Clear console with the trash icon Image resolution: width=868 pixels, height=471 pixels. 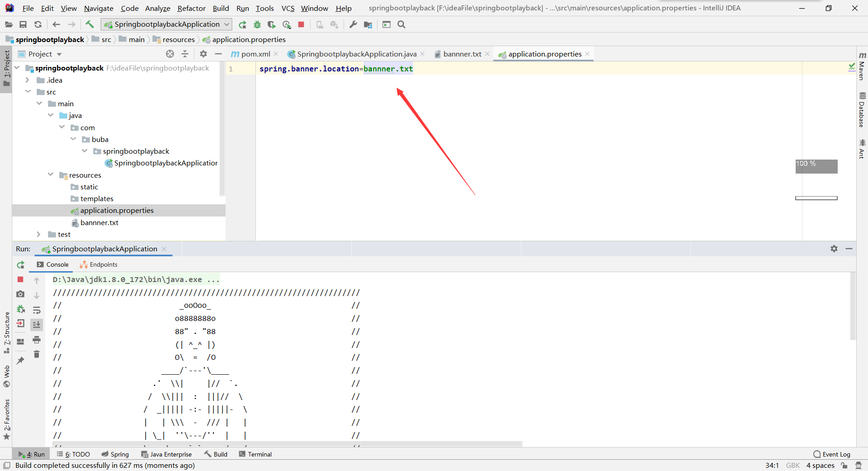click(x=37, y=354)
